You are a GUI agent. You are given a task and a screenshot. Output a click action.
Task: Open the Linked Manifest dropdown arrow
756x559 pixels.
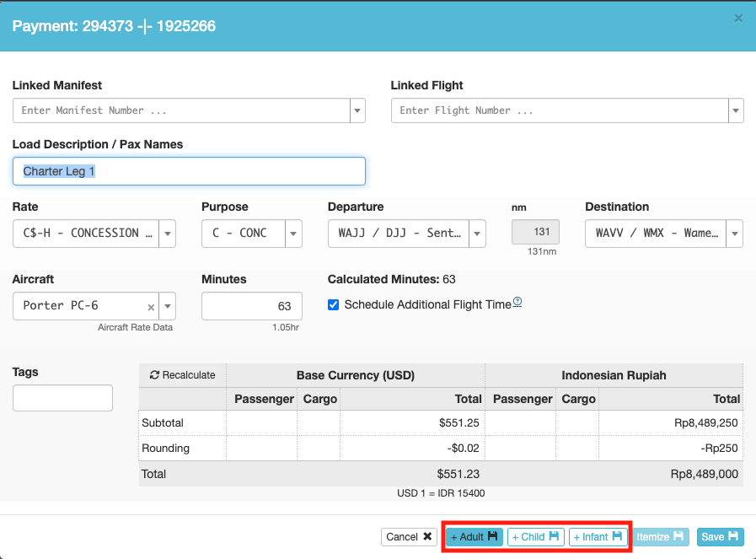tap(357, 110)
